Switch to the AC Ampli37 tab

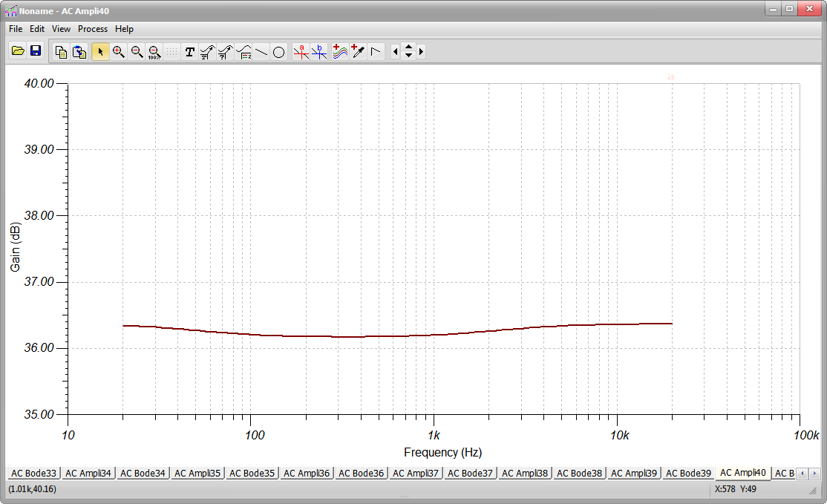[x=416, y=473]
